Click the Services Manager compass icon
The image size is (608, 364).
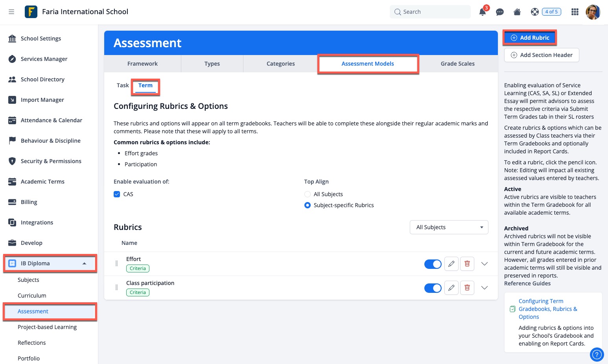point(12,59)
